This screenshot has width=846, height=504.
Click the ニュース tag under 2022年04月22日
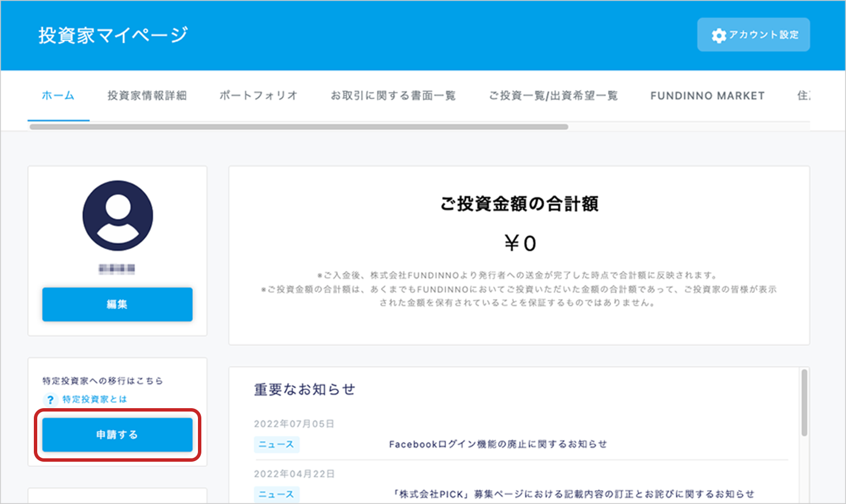point(276,494)
